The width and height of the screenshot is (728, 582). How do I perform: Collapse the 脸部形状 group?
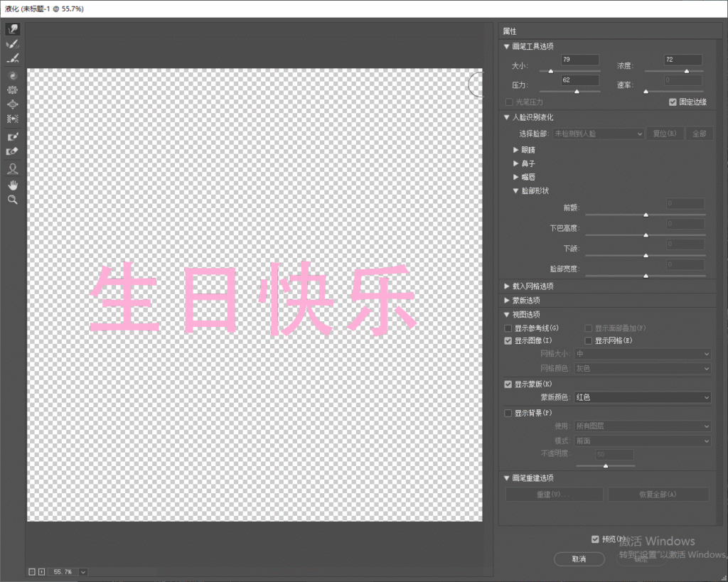[x=516, y=190]
